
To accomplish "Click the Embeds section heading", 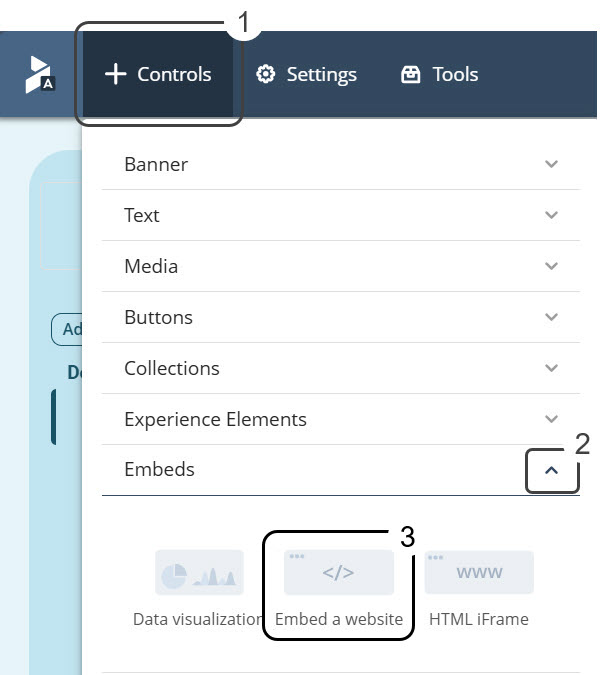I will tap(159, 469).
